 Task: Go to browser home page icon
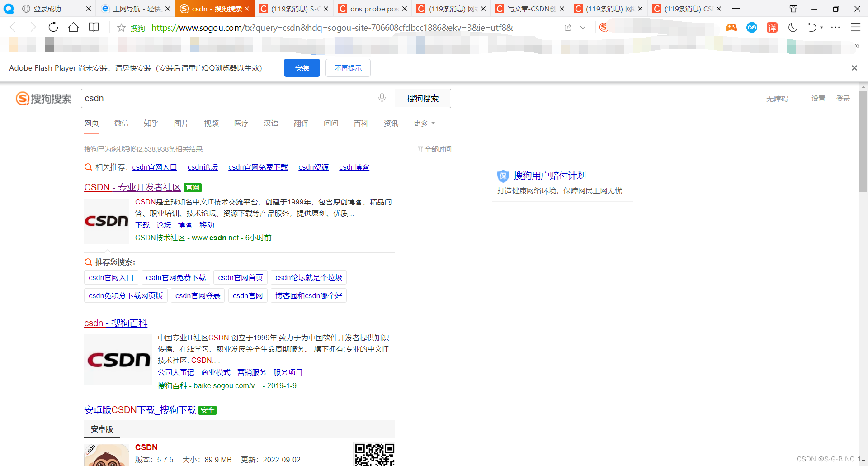[73, 27]
